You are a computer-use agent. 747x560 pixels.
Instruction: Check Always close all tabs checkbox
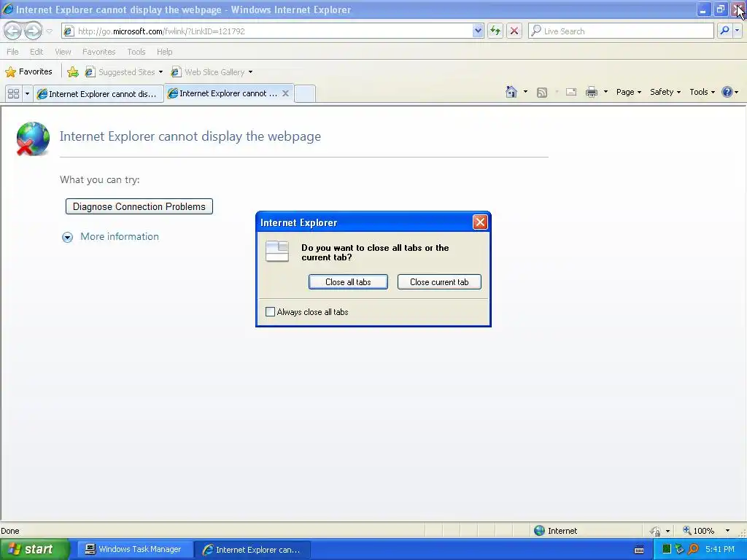(270, 312)
